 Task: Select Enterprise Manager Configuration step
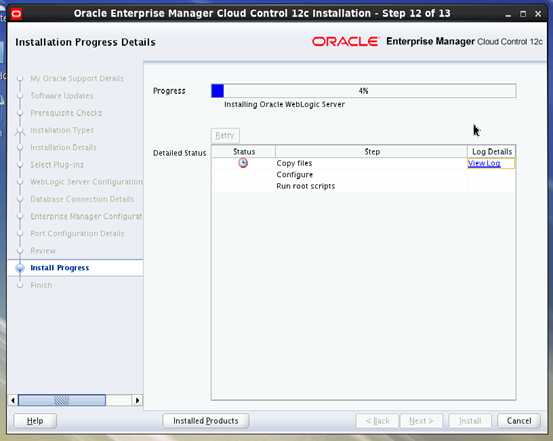pyautogui.click(x=86, y=216)
